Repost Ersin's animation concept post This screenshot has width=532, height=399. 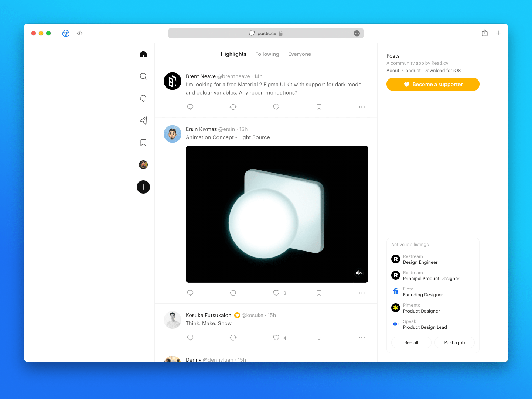(233, 293)
